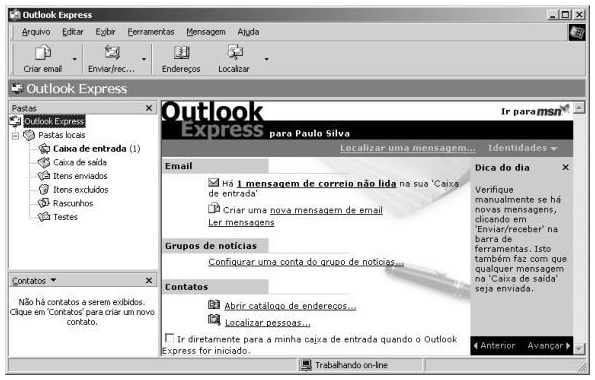
Task: Open the Contatos panel dropdown arrow
Action: [53, 280]
